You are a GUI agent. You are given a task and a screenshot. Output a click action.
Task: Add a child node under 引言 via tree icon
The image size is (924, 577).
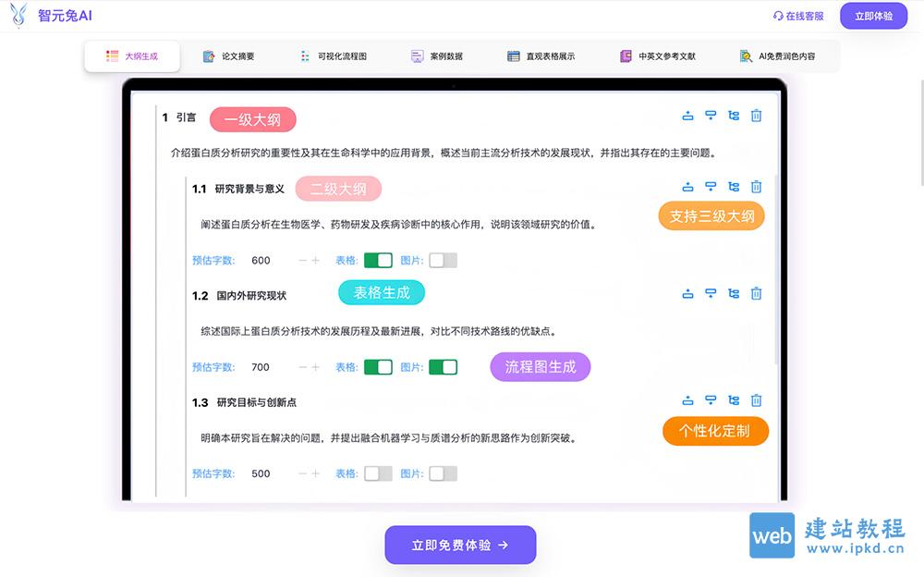point(734,116)
